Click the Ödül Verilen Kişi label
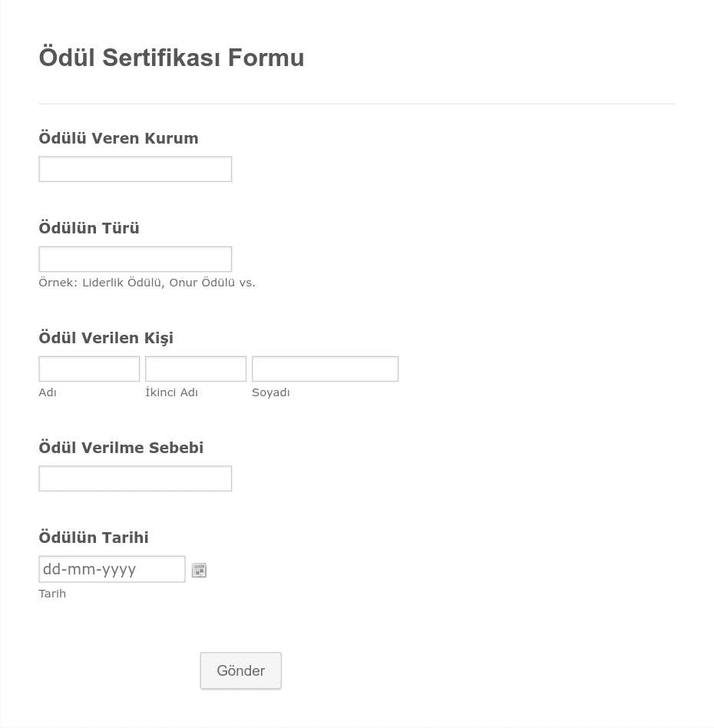 (106, 338)
